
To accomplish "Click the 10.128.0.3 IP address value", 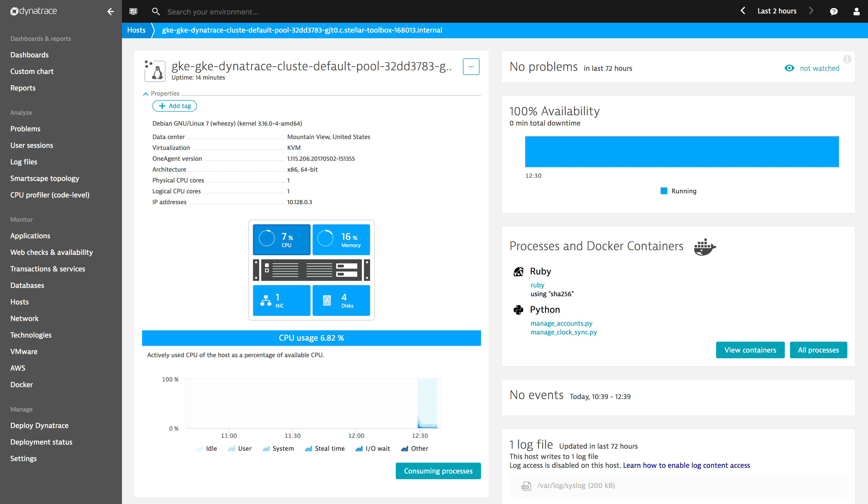I will point(300,202).
